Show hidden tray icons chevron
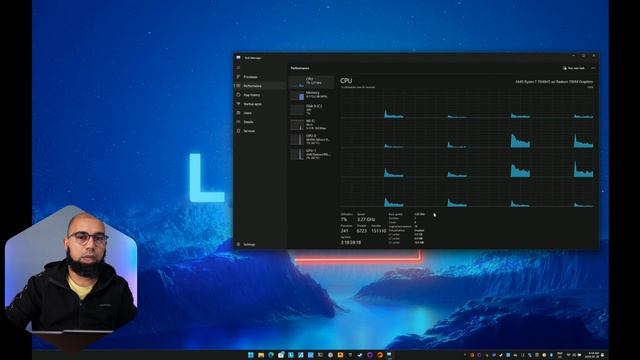Screen dimensions: 640x360 click(464, 355)
